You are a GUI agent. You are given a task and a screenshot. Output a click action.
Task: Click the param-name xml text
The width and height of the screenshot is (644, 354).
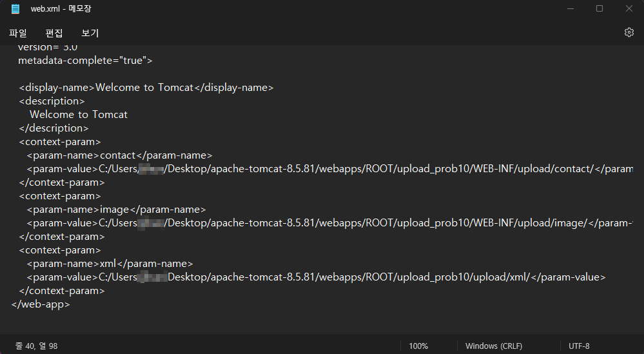(x=108, y=264)
